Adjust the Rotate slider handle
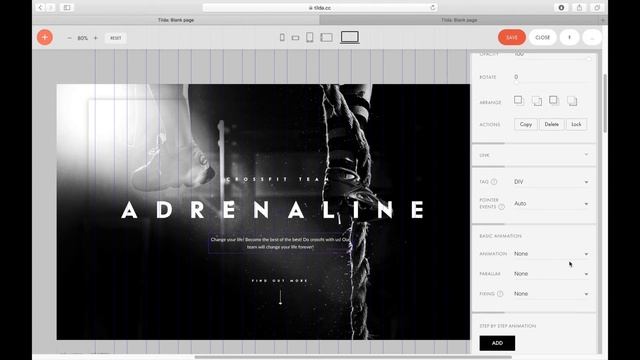Screen dimensions: 640x360 516,82
